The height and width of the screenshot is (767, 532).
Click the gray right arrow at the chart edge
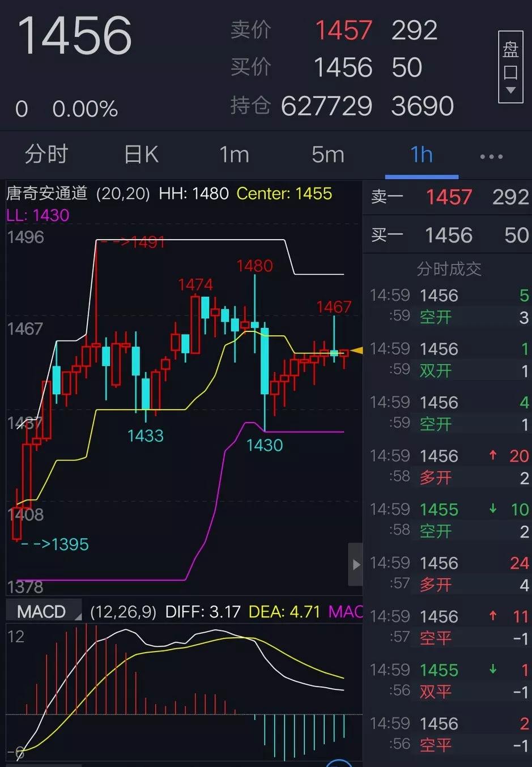point(356,564)
